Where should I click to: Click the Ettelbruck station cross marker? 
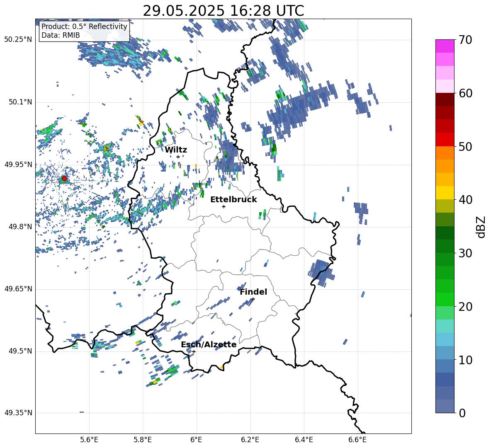pyautogui.click(x=224, y=206)
